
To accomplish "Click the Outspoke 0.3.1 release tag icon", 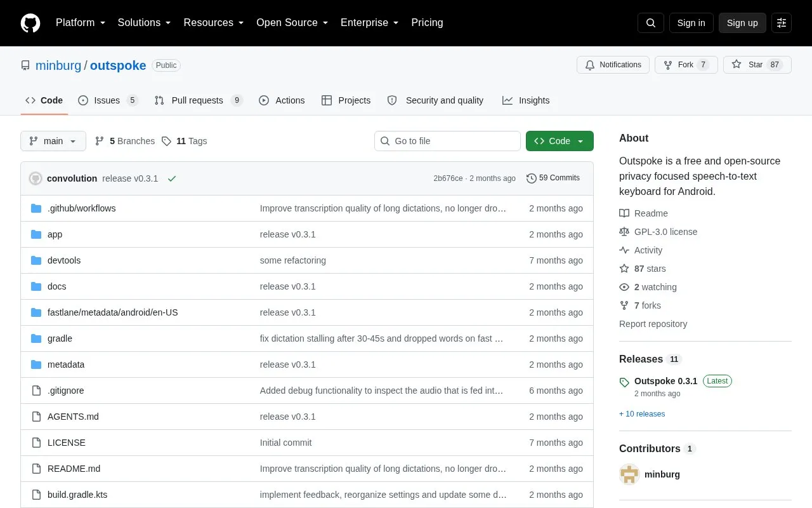I will [625, 382].
